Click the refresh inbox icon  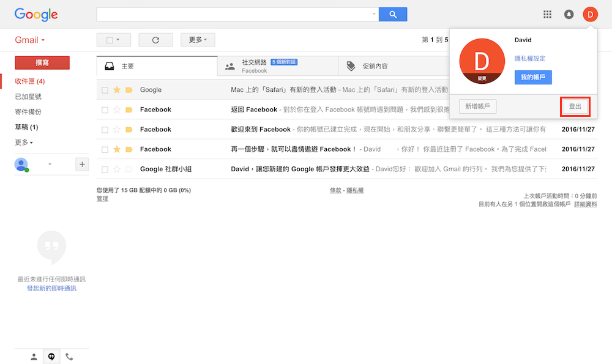click(x=155, y=40)
